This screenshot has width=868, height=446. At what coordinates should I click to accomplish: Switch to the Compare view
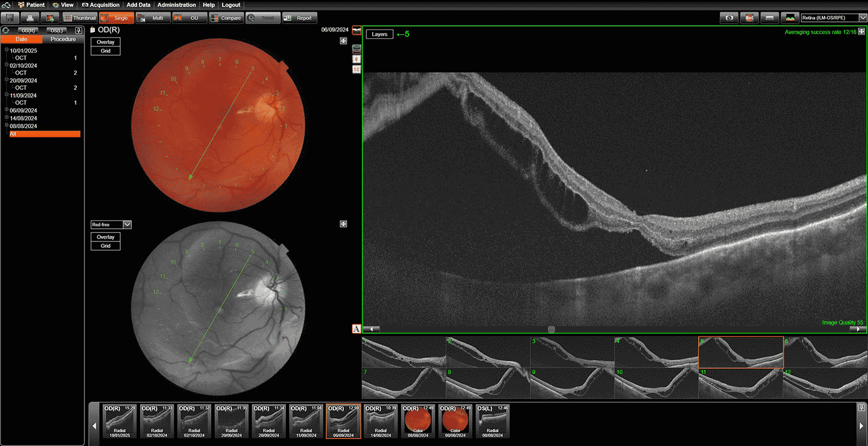pos(226,18)
